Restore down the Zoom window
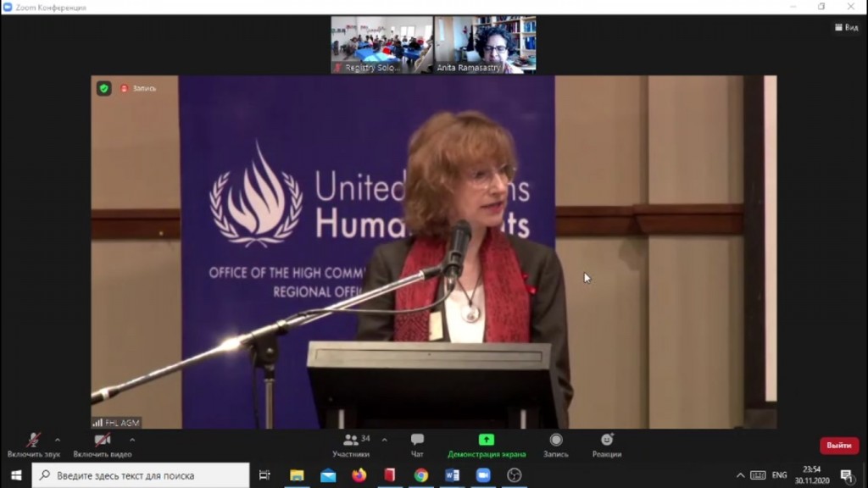This screenshot has width=868, height=488. pos(821,7)
